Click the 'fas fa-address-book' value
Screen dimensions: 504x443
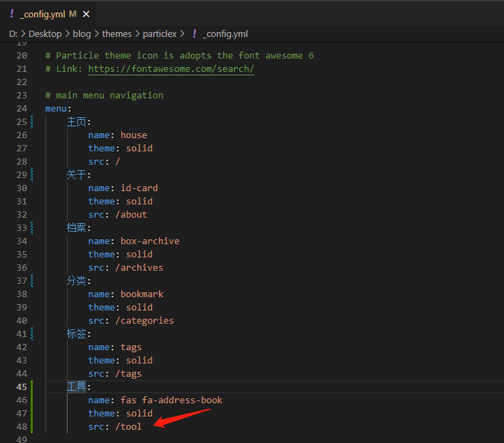(x=171, y=400)
